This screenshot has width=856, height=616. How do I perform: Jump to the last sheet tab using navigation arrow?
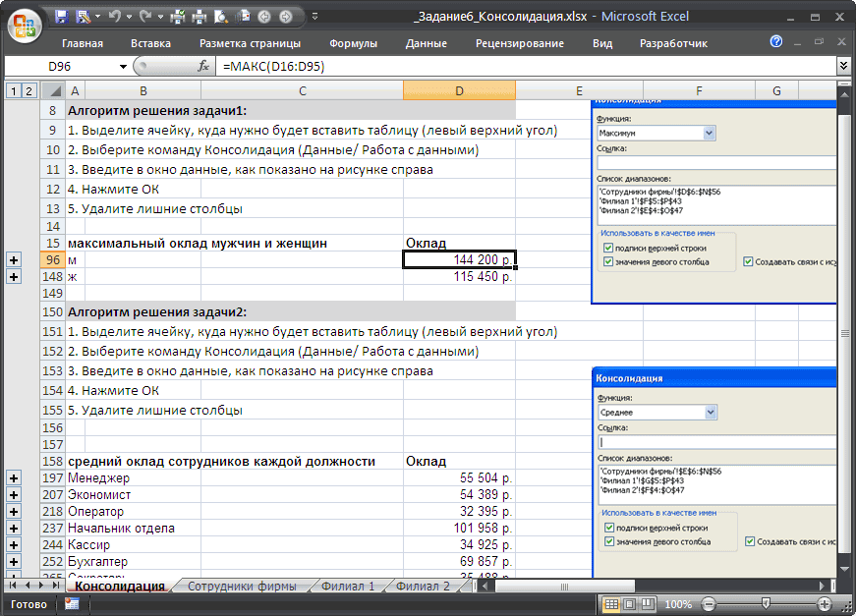click(55, 586)
